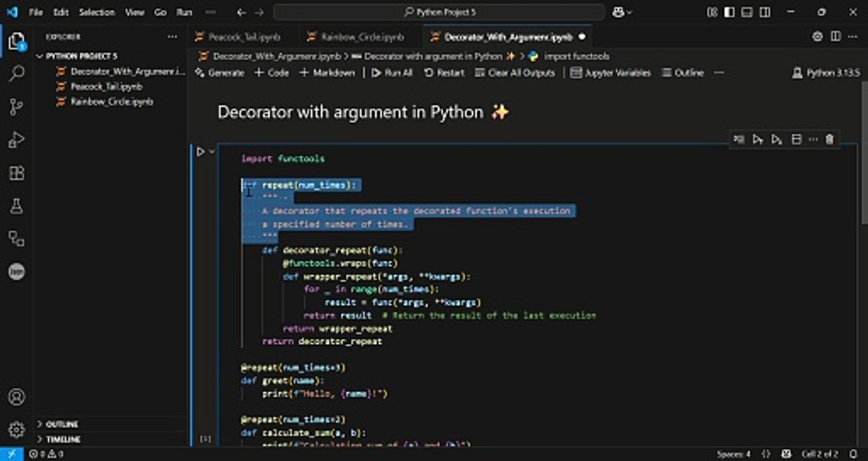The height and width of the screenshot is (461, 868).
Task: Click the Spaces: 4 indentation setting
Action: 733,454
